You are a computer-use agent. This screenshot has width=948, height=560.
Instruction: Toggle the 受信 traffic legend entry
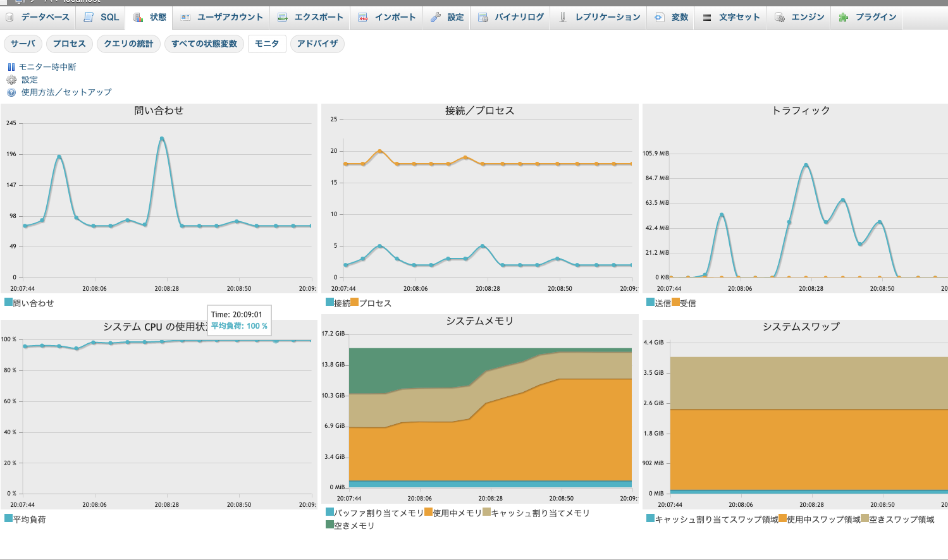click(687, 303)
